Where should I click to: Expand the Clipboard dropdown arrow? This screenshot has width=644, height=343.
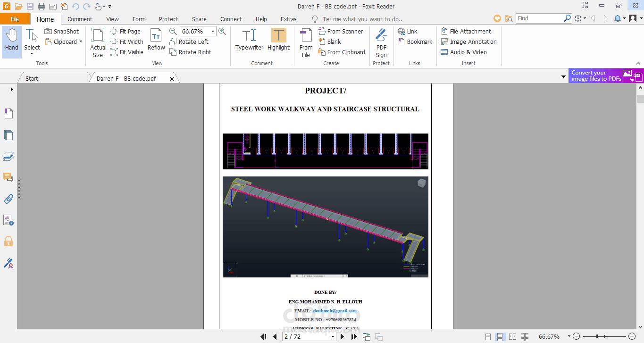pos(81,42)
